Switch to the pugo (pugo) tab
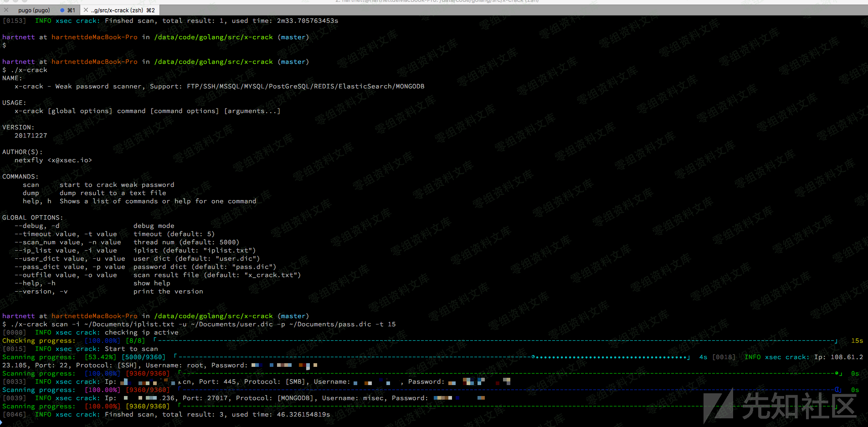This screenshot has width=868, height=427. (34, 10)
